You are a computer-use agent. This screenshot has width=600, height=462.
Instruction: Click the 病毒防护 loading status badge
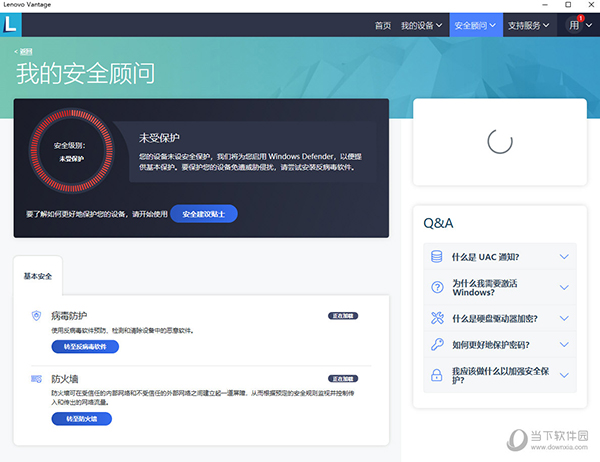343,316
